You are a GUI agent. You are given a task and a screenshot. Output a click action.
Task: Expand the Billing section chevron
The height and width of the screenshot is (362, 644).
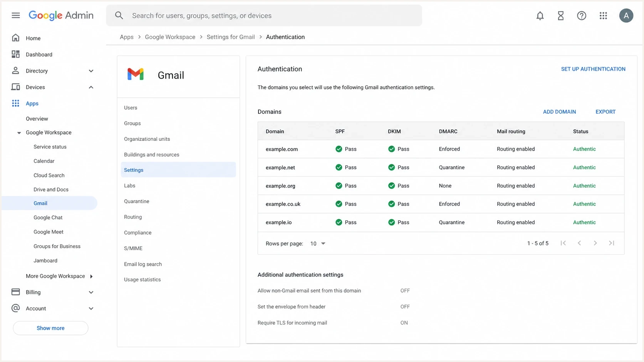click(x=91, y=292)
